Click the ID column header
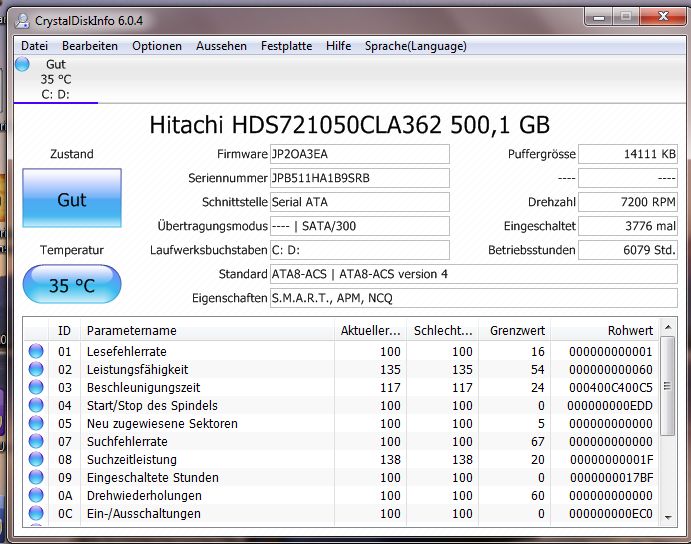The height and width of the screenshot is (544, 691). coord(64,330)
